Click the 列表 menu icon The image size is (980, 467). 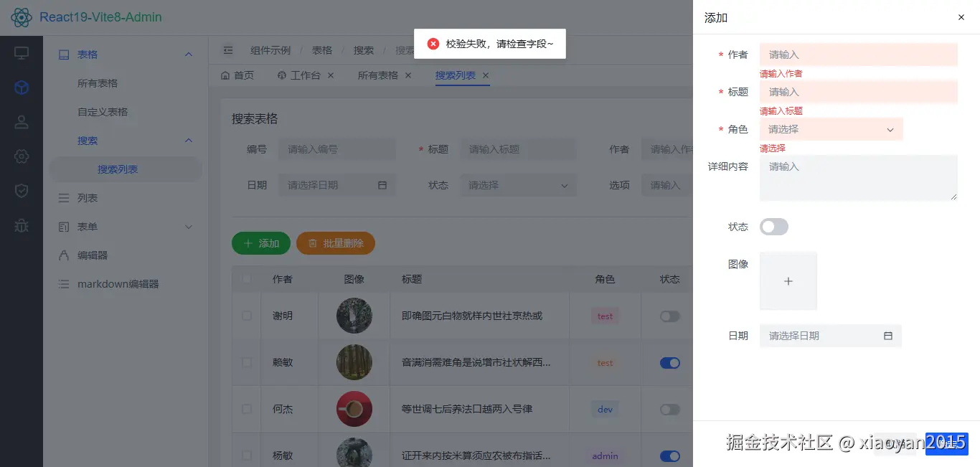(x=64, y=198)
